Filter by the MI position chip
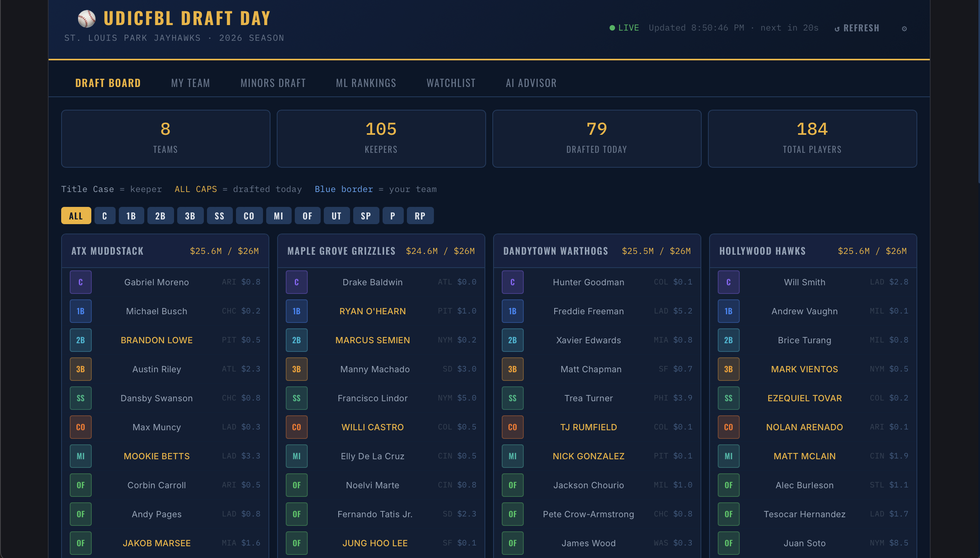980x558 pixels. click(x=279, y=216)
